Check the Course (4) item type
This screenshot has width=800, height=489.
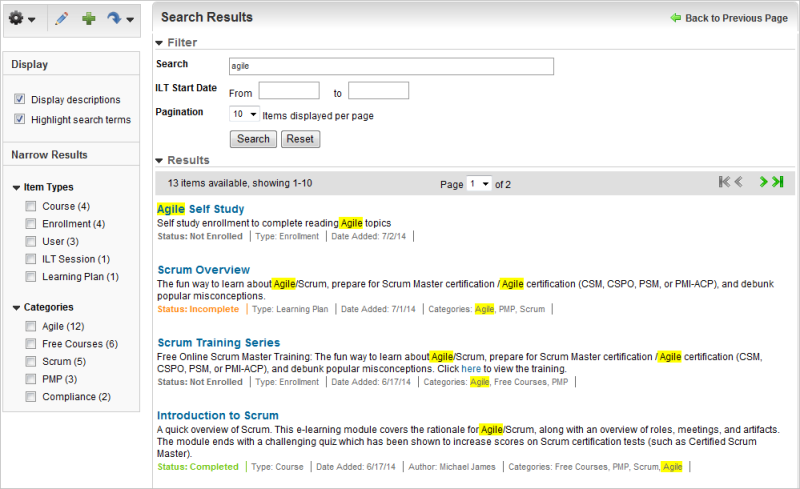(x=31, y=206)
